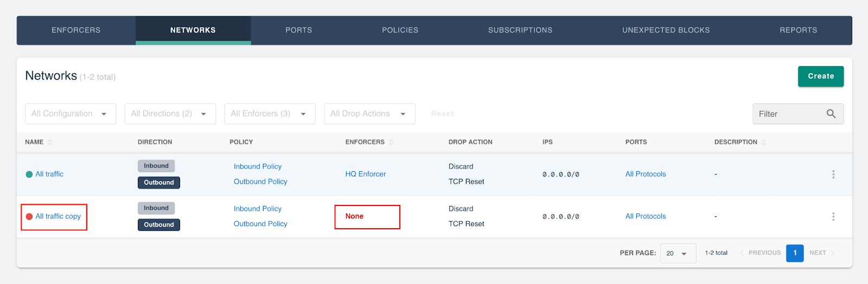Open the HQ Enforcer link

tap(366, 174)
